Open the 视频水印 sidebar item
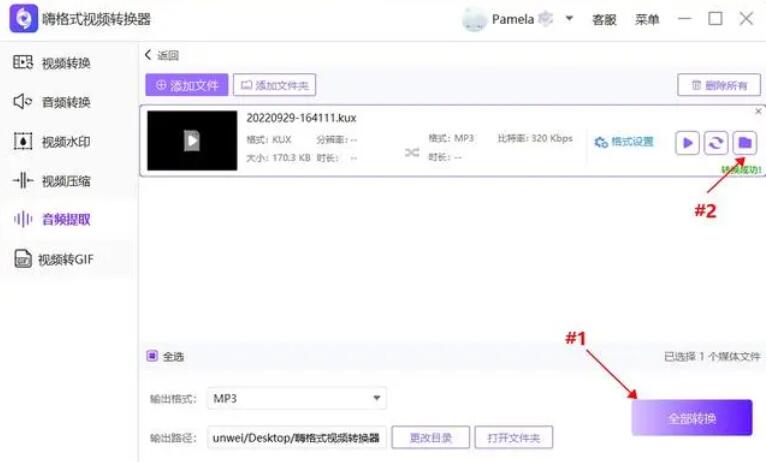766x462 pixels. [x=52, y=141]
